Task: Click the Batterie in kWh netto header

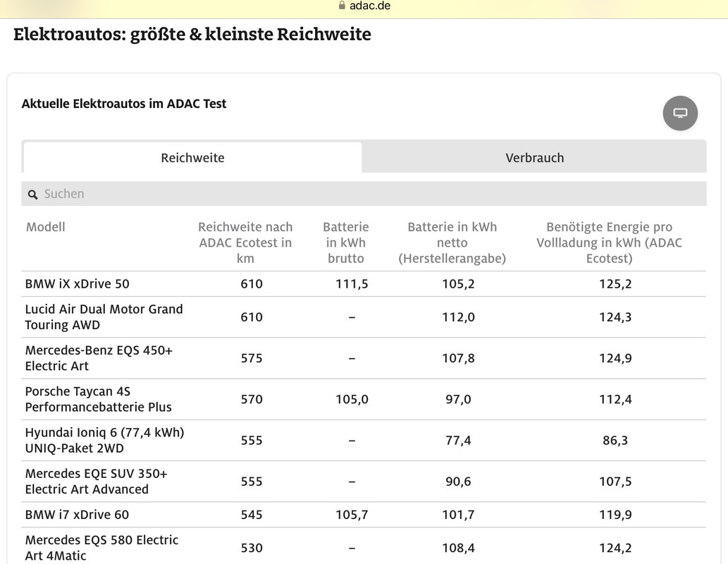Action: [452, 243]
